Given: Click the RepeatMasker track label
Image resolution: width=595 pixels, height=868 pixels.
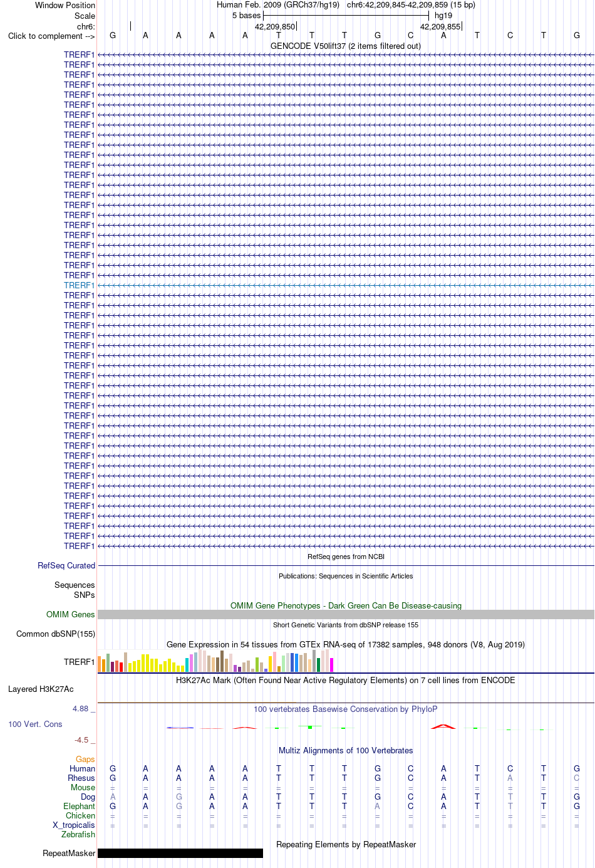Looking at the screenshot, I should click(x=69, y=853).
